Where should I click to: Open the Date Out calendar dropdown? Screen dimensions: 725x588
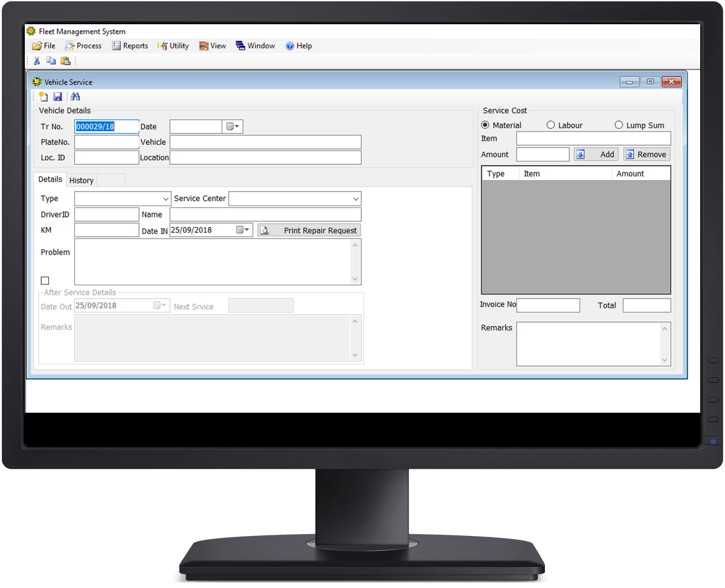(x=159, y=306)
